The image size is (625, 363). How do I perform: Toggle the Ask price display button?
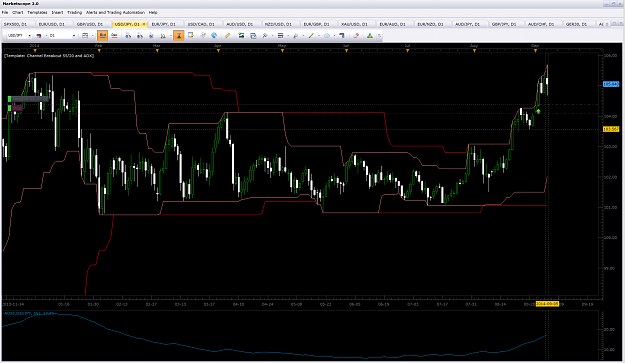tap(114, 35)
